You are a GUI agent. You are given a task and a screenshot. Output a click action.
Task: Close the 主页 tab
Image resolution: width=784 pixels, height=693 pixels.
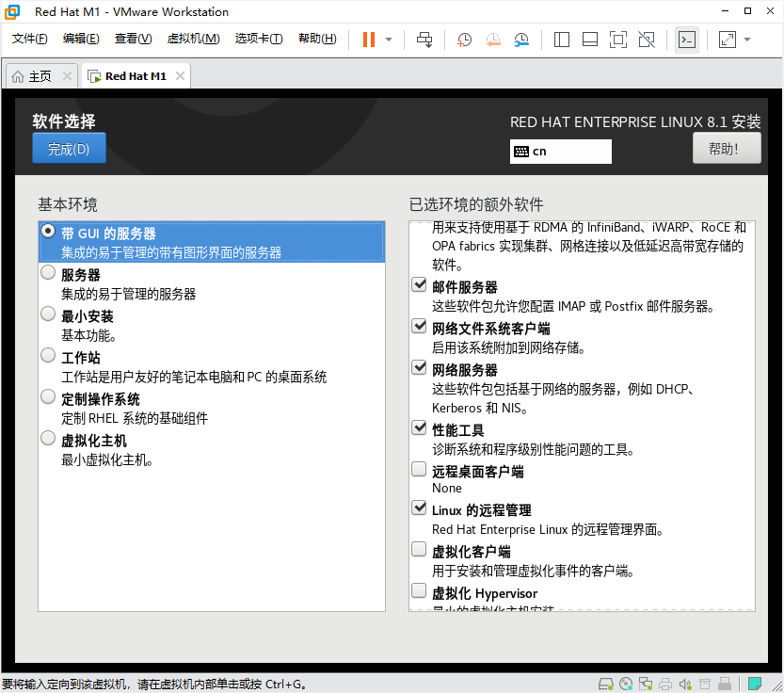point(67,76)
